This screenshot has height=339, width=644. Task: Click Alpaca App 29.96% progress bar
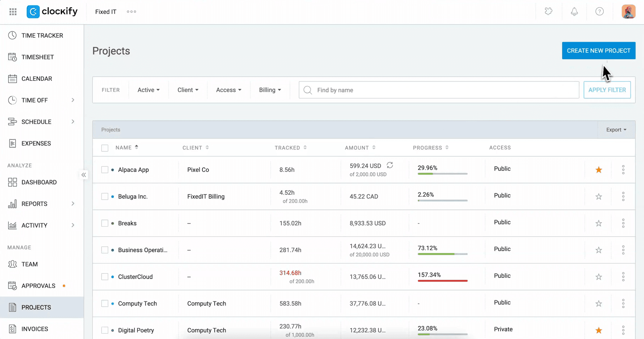tap(442, 174)
